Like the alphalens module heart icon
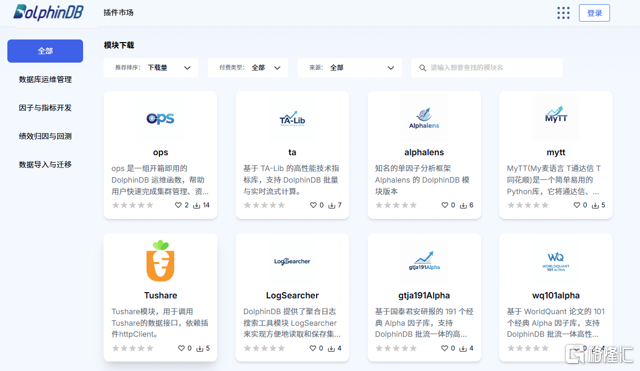This screenshot has width=640, height=371. tap(445, 205)
